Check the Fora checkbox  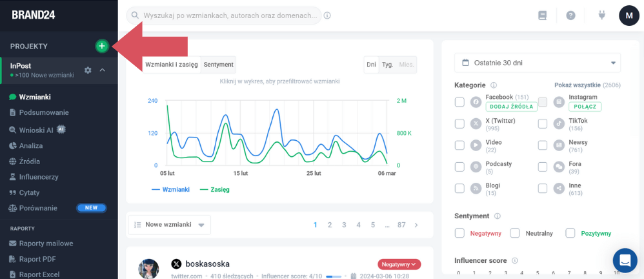point(543,167)
